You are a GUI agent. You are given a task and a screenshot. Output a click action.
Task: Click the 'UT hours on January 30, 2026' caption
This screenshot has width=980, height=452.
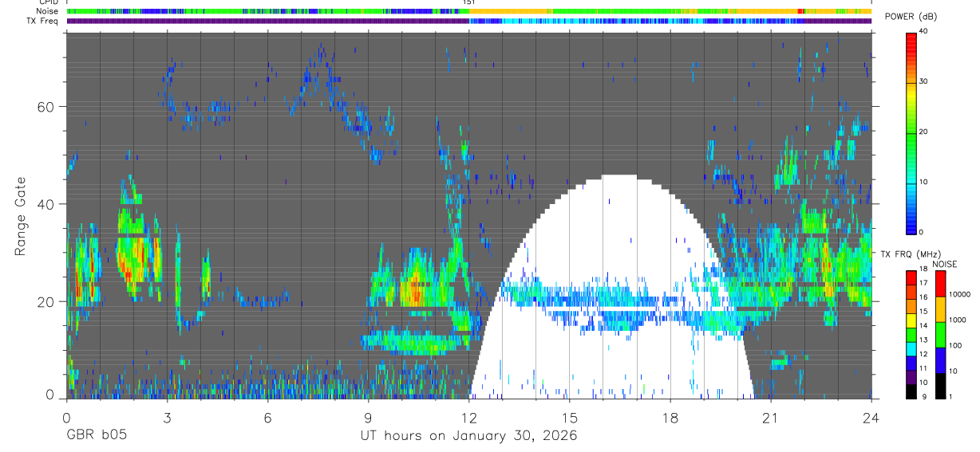pyautogui.click(x=468, y=436)
